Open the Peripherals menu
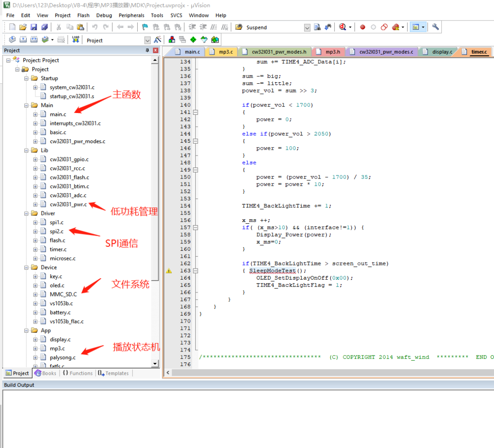Viewport: 494px width, 448px height. [131, 15]
